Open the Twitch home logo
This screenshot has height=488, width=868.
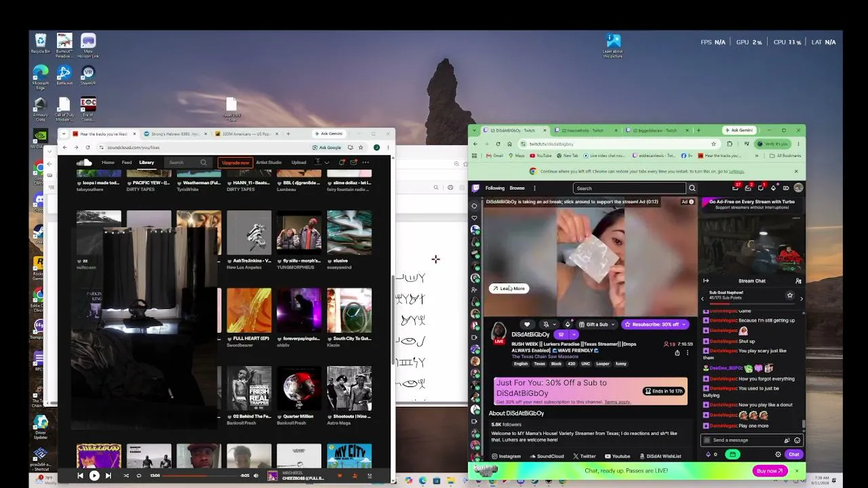pos(475,188)
